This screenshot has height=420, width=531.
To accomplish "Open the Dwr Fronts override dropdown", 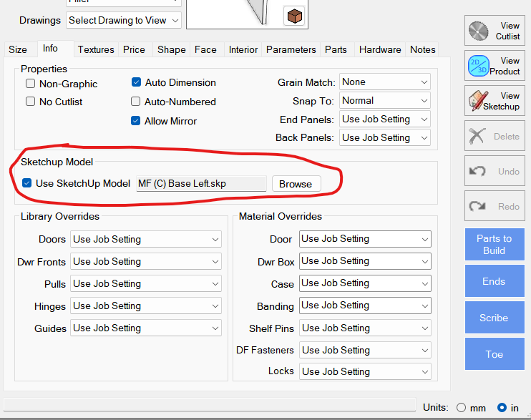I will pos(146,261).
